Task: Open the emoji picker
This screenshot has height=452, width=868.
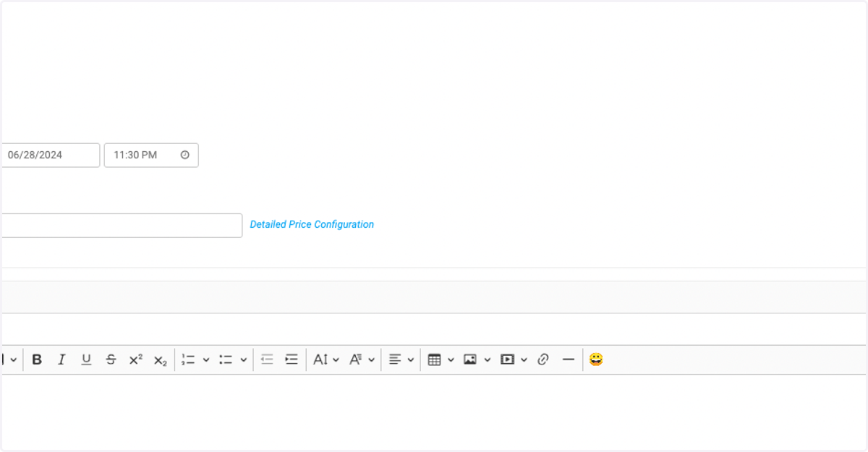Action: pos(596,359)
